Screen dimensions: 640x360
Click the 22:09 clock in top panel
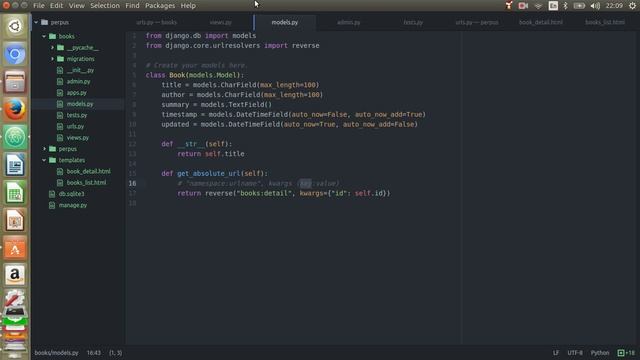614,6
